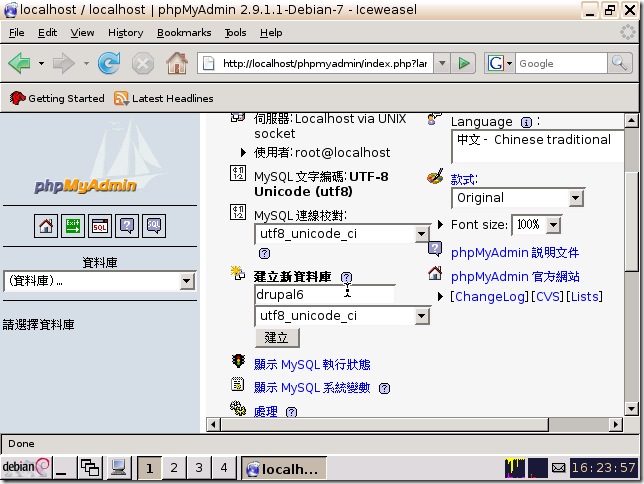
Task: Go to the browser Home page
Action: point(177,63)
